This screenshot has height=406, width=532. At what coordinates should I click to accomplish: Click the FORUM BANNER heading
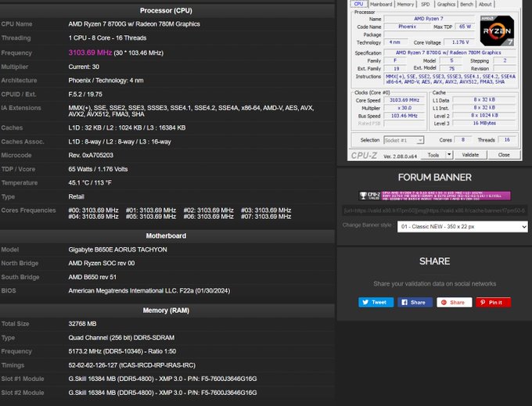click(x=435, y=178)
